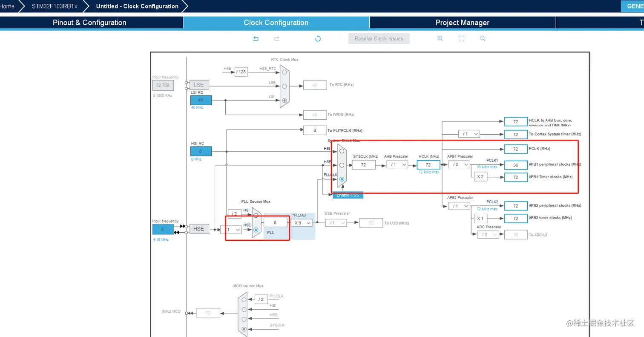644x337 pixels.
Task: Click the fit-to-view zoom icon
Action: 461,38
